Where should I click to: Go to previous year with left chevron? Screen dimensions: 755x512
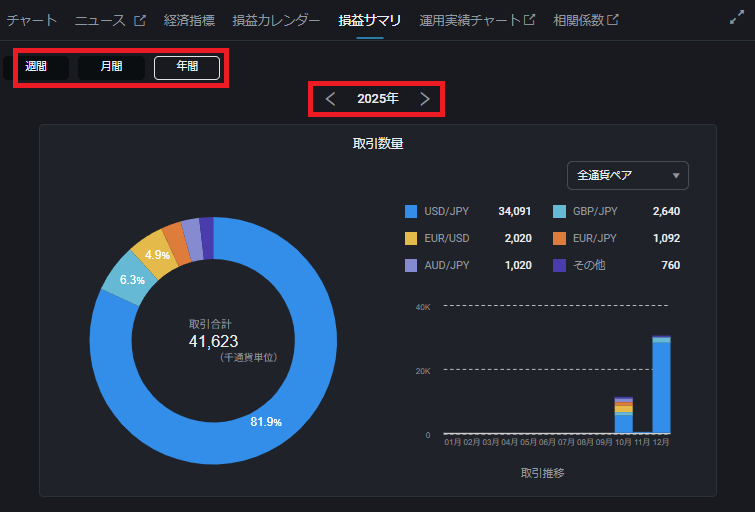click(330, 99)
